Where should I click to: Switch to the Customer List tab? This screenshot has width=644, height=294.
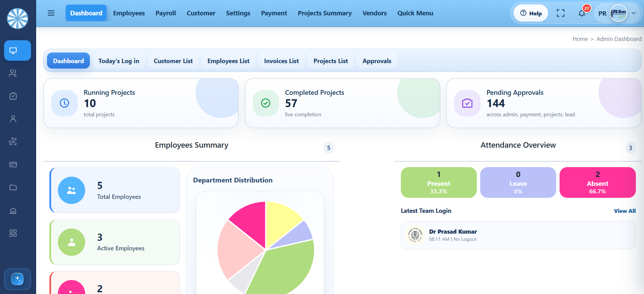click(x=173, y=61)
